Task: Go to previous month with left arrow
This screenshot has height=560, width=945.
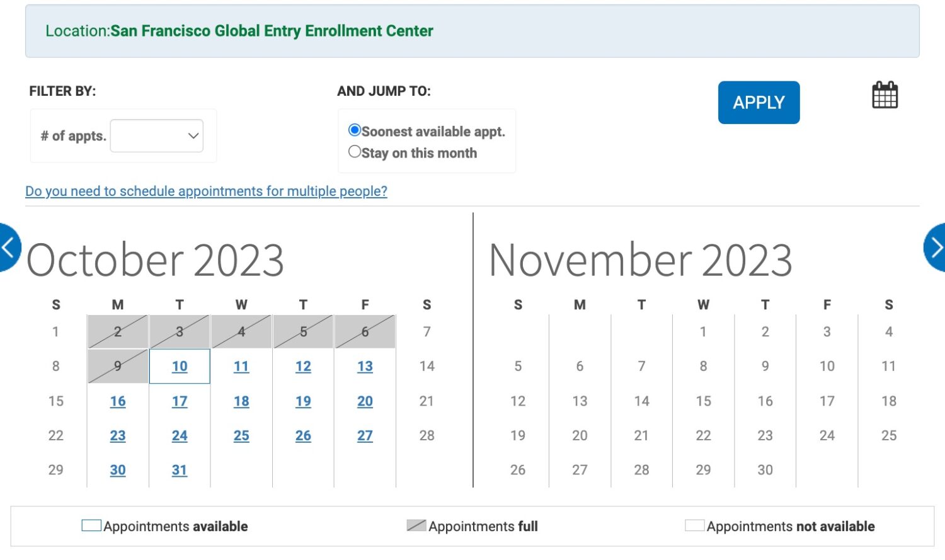Action: [x=9, y=248]
